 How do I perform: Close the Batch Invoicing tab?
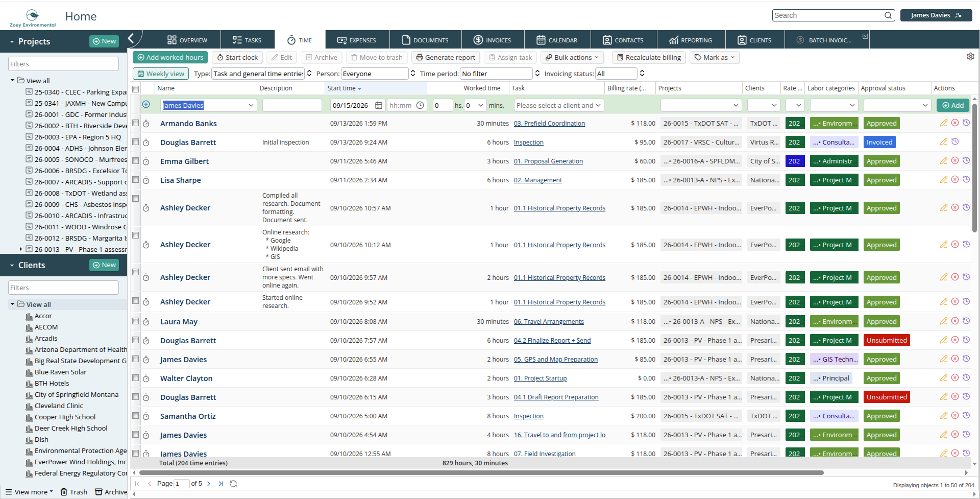865,36
